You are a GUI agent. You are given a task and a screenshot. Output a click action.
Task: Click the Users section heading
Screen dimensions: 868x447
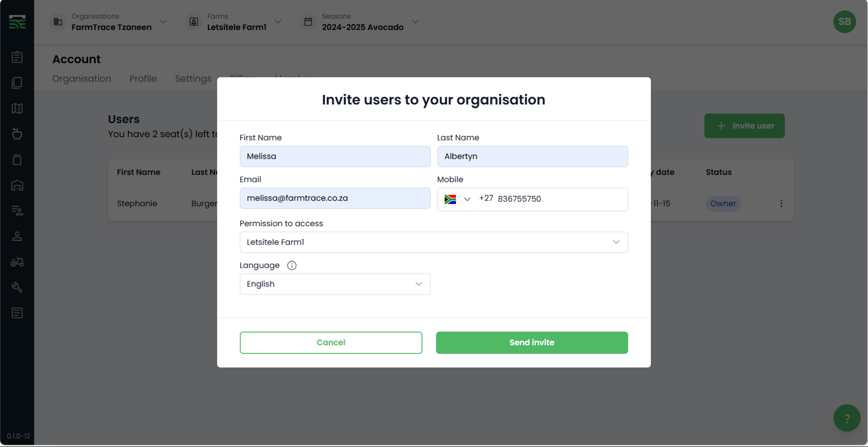point(123,119)
